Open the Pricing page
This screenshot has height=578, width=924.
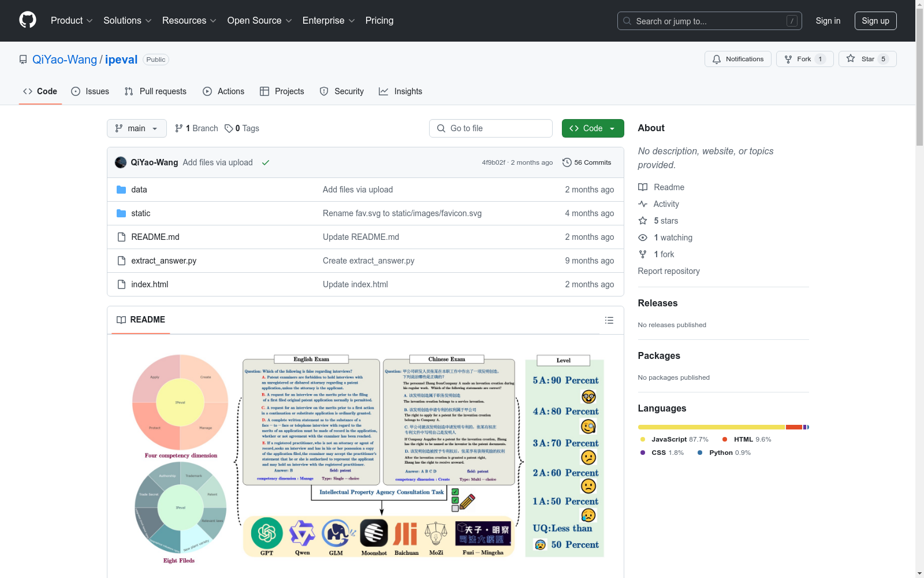[x=379, y=20]
